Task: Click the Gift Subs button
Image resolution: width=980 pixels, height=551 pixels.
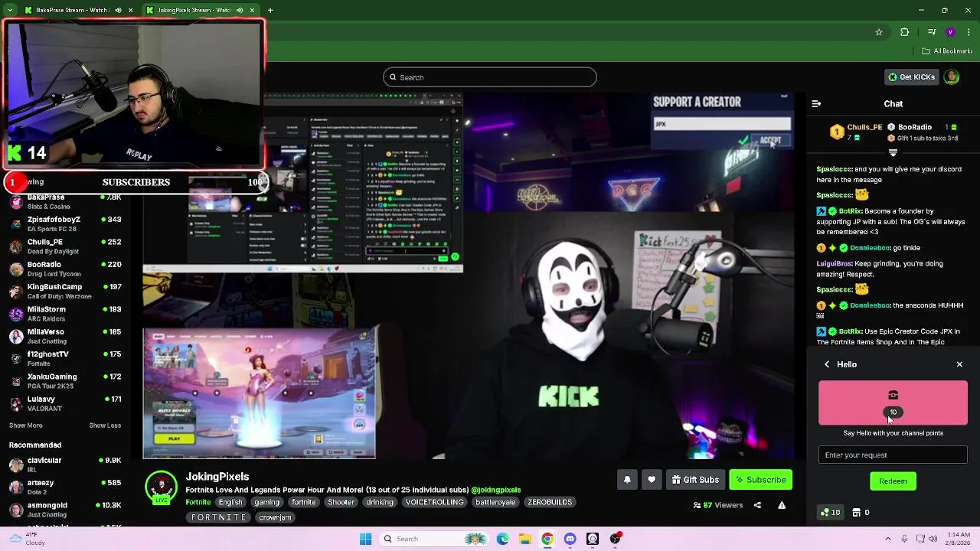Action: pos(696,480)
